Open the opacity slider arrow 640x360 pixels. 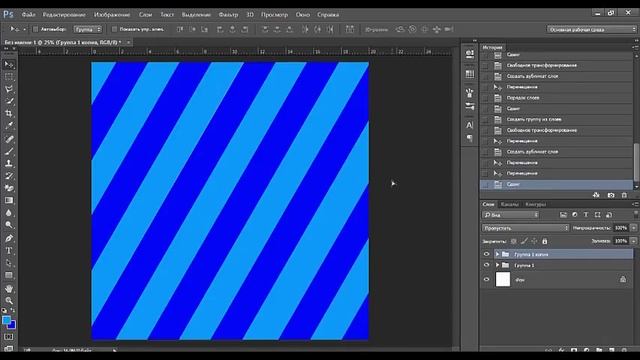click(633, 228)
